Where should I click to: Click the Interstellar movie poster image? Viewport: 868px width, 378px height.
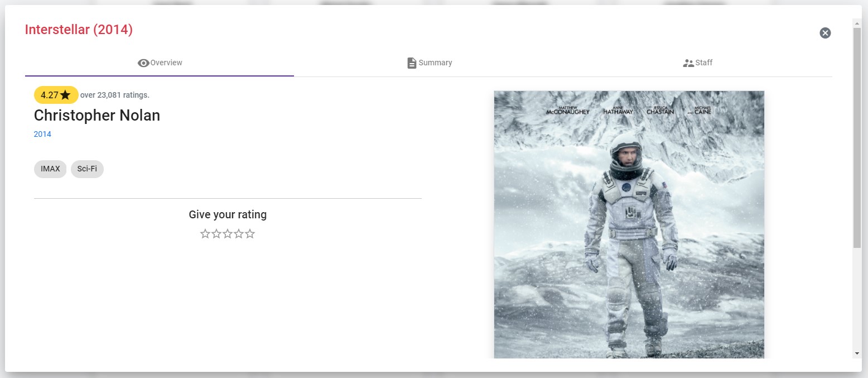[629, 224]
